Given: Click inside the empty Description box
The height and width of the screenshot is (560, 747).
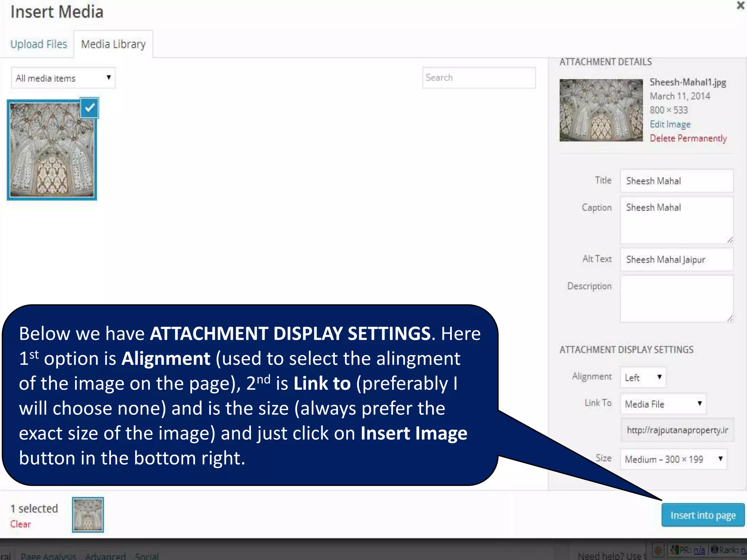Looking at the screenshot, I should [677, 299].
